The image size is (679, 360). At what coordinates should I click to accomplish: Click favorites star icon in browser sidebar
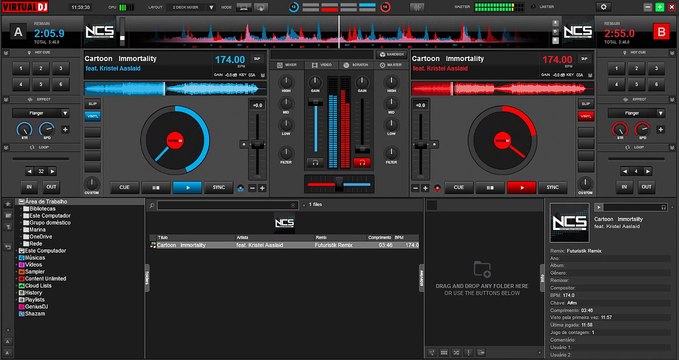(x=7, y=204)
